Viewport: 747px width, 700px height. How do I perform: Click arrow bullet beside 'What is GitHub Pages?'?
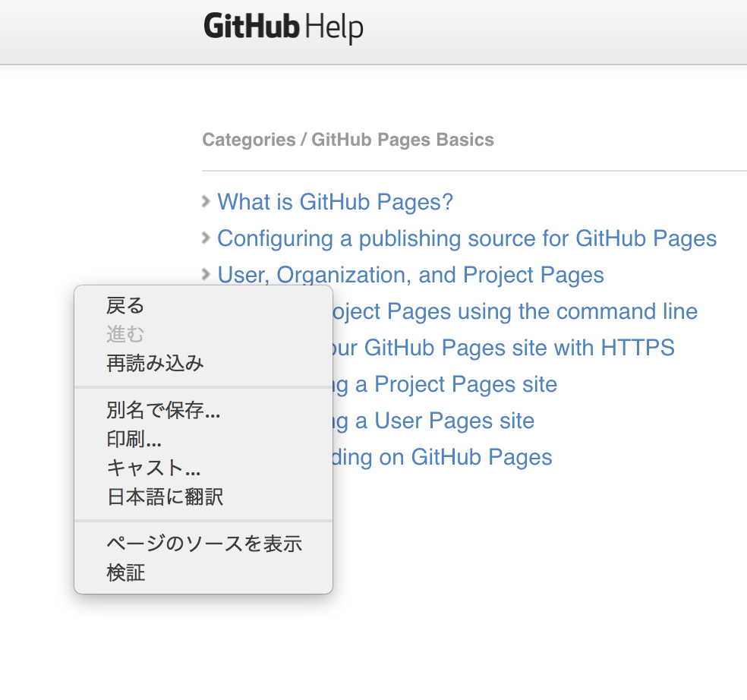[x=206, y=201]
